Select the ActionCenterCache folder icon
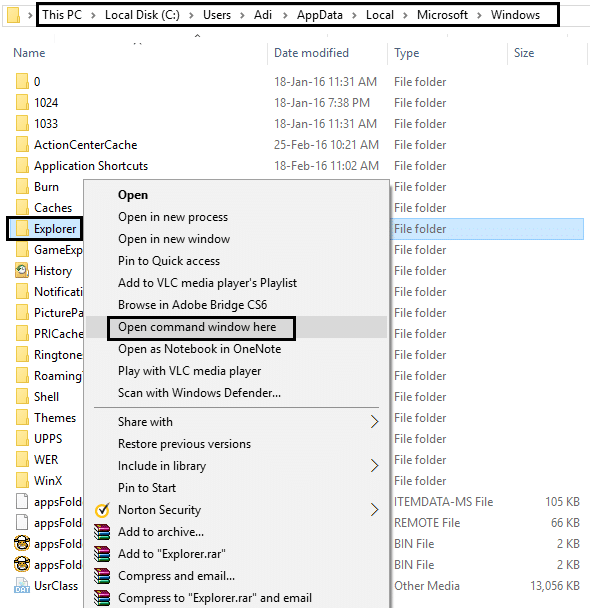590x608 pixels. click(x=22, y=144)
